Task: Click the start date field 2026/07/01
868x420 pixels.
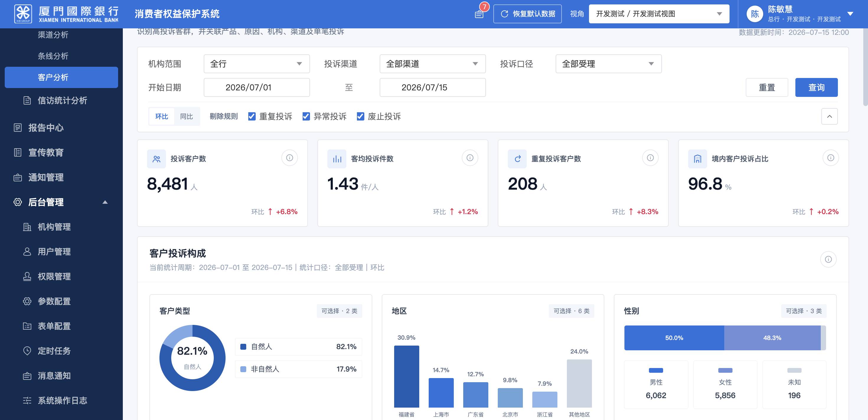Action: tap(257, 87)
